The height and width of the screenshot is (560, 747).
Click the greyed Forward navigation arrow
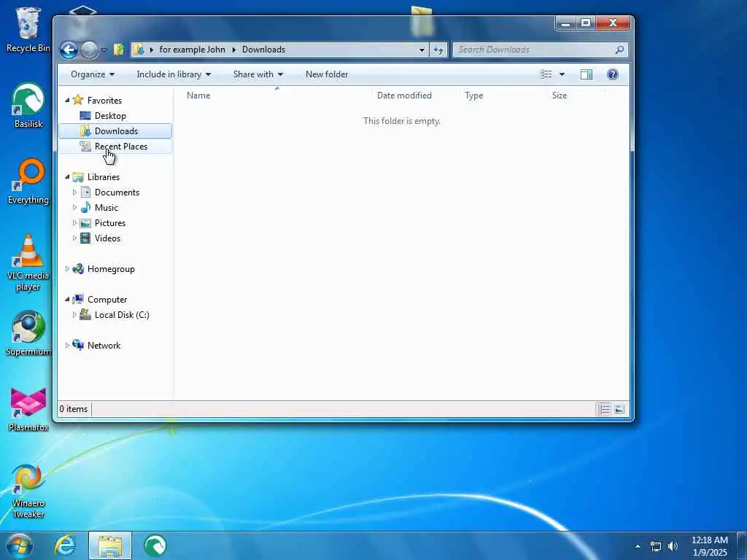click(88, 50)
